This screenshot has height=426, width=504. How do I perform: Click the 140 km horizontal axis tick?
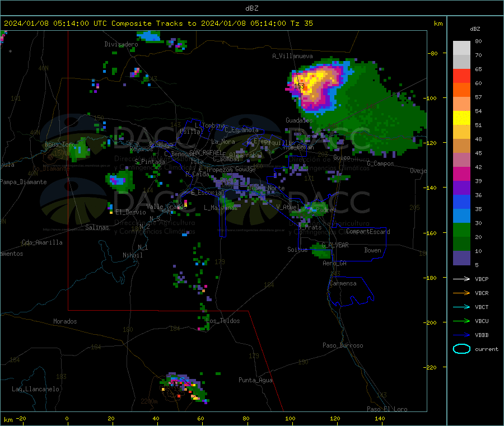[380, 418]
